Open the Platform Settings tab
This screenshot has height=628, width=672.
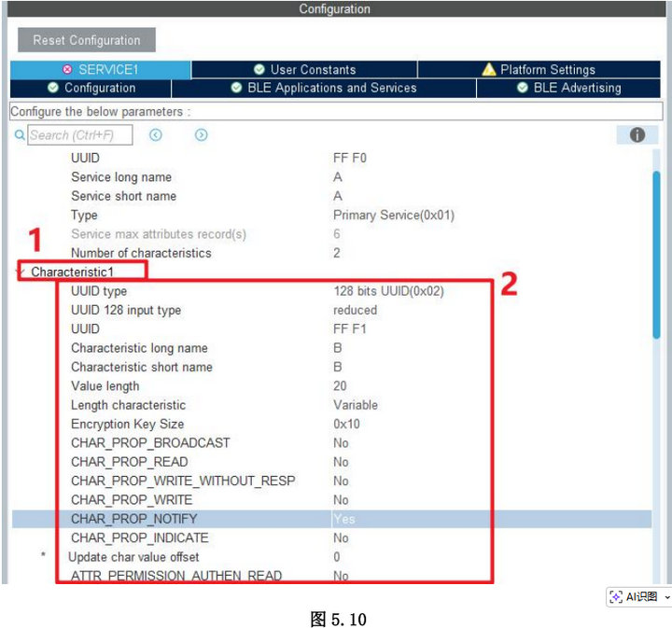539,70
